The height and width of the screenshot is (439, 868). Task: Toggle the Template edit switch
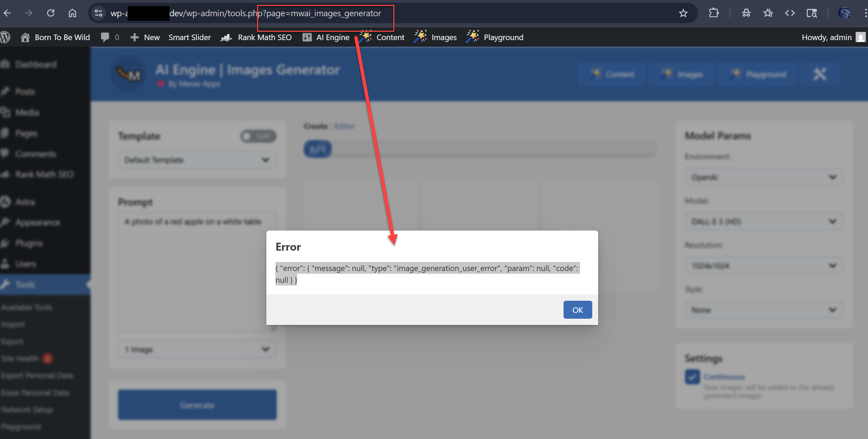pos(258,136)
